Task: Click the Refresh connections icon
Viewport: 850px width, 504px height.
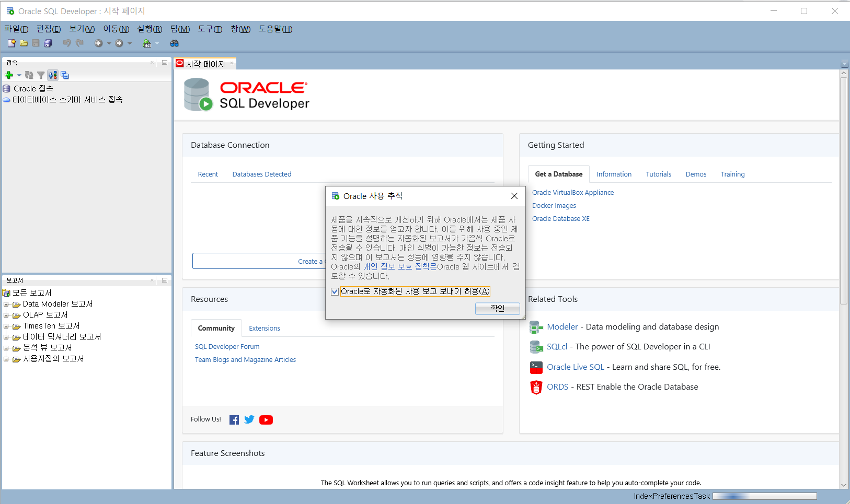Action: coord(29,75)
